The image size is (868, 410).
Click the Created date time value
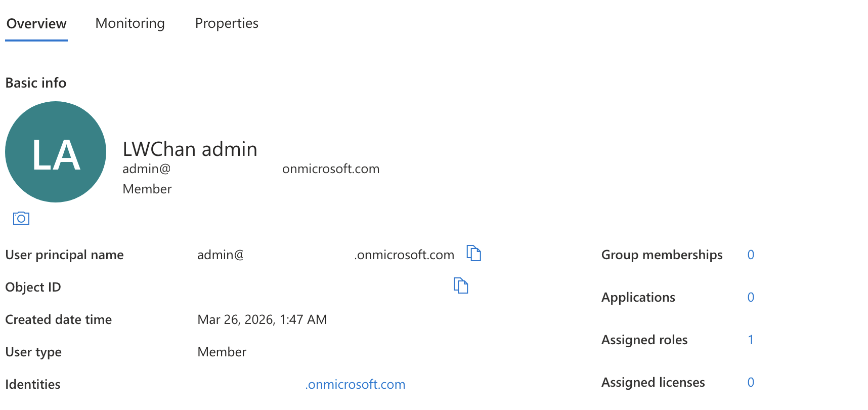pyautogui.click(x=262, y=319)
